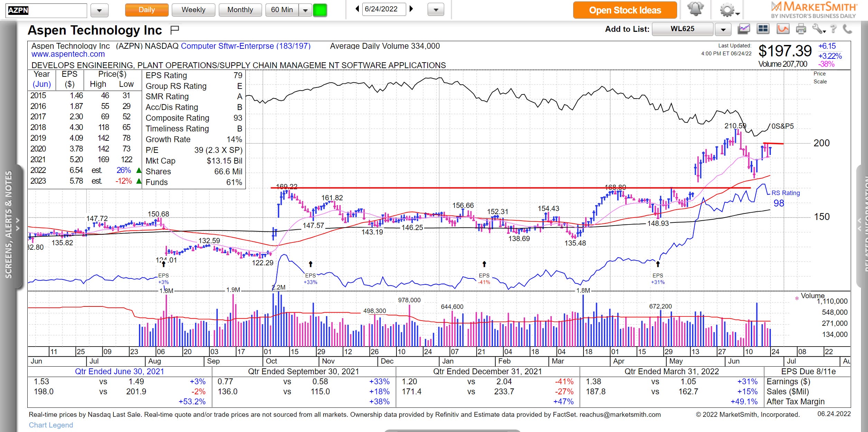The image size is (868, 432).
Task: Switch to the four-panel grid layout icon
Action: pos(763,29)
